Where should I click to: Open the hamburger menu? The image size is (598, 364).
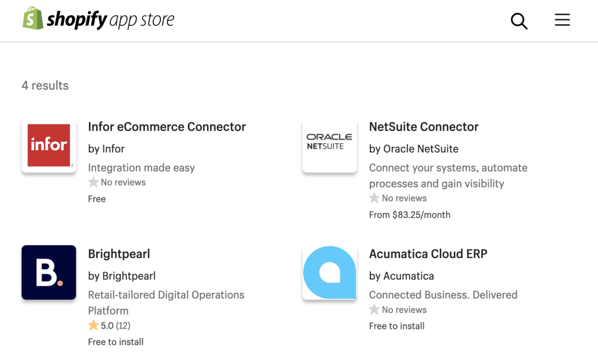[562, 20]
